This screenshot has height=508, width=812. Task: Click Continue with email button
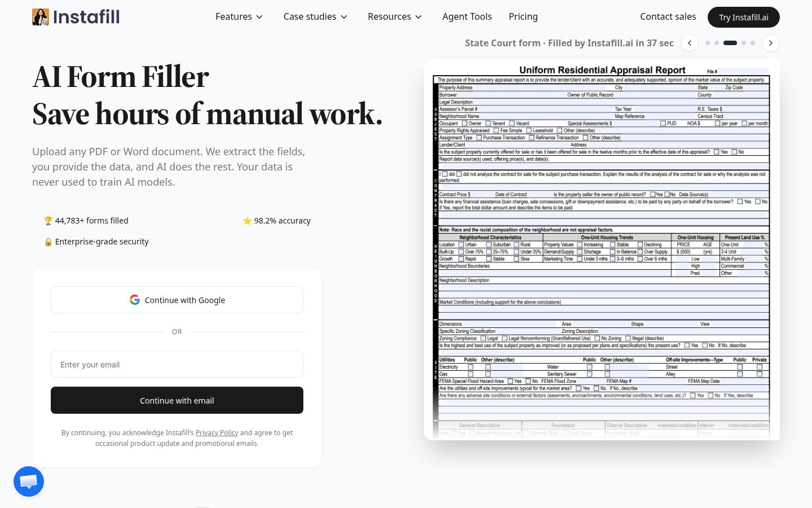pos(177,400)
